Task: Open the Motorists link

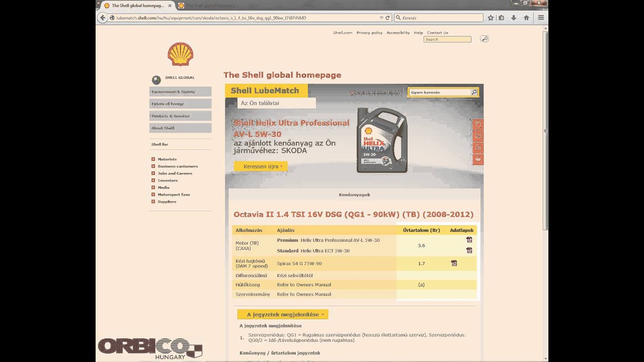Action: pos(167,159)
